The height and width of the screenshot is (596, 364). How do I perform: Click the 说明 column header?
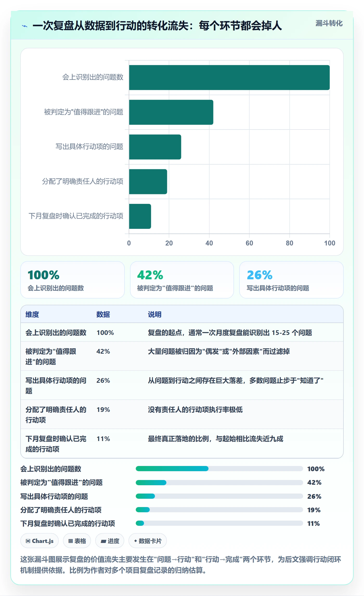tap(155, 314)
